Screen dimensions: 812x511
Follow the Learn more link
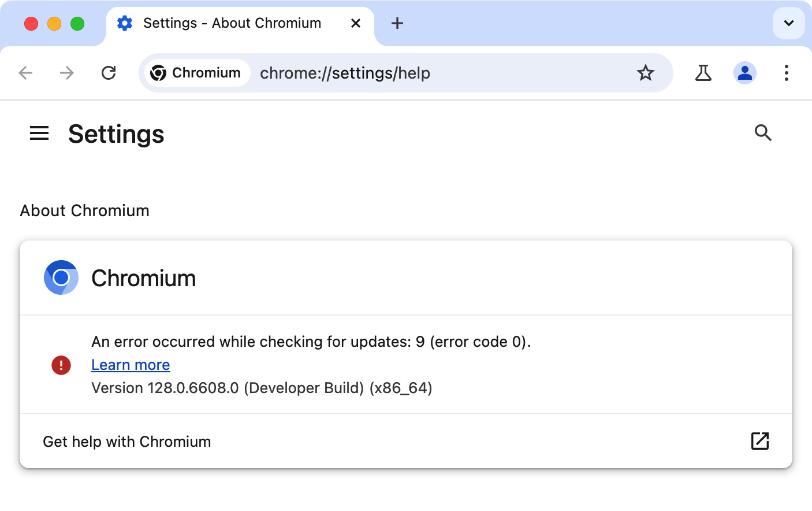131,365
